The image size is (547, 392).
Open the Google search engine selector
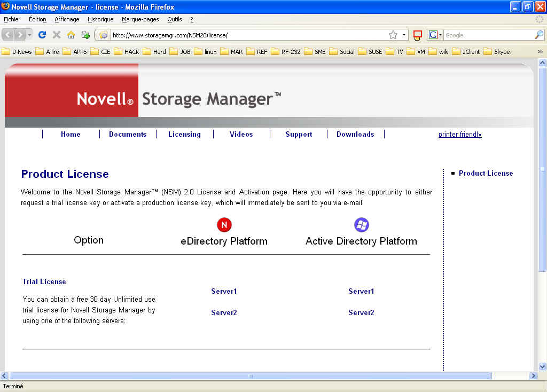click(435, 35)
